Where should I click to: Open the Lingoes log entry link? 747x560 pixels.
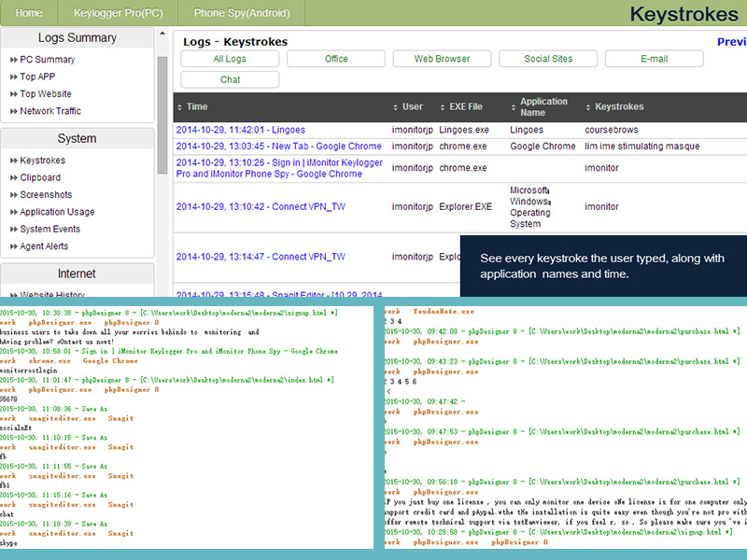240,130
